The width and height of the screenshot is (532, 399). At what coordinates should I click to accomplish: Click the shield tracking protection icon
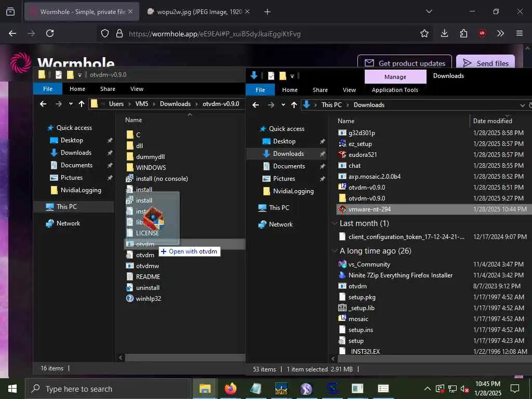pyautogui.click(x=105, y=33)
